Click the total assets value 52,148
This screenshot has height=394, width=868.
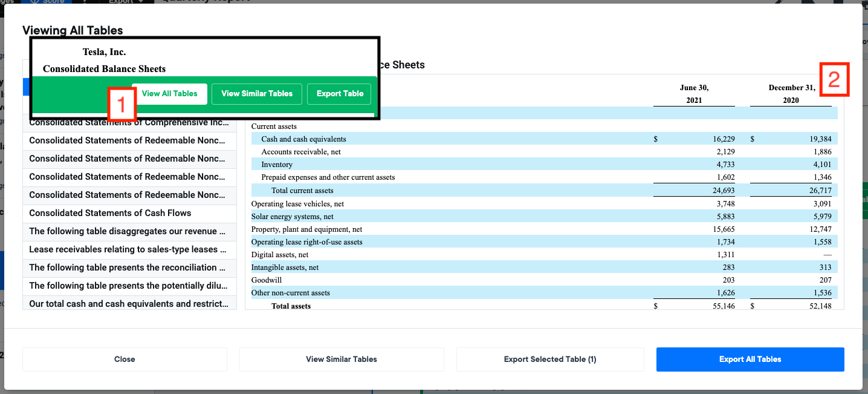(820, 306)
